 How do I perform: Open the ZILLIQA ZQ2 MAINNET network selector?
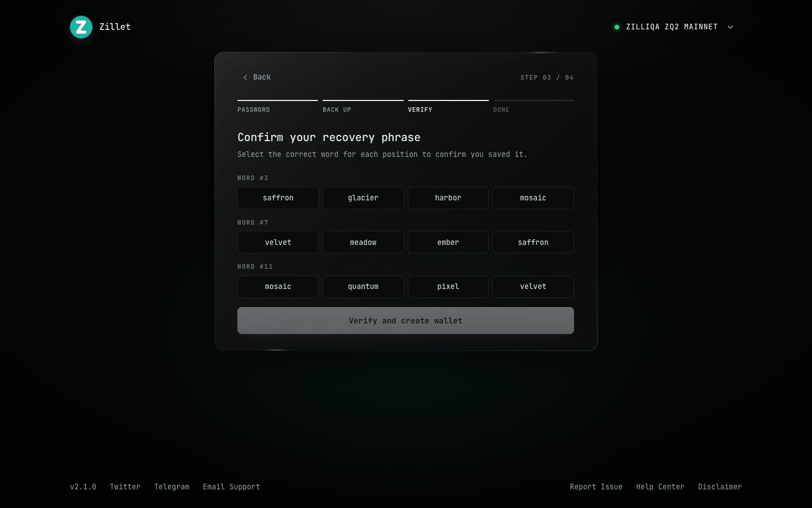click(x=674, y=27)
